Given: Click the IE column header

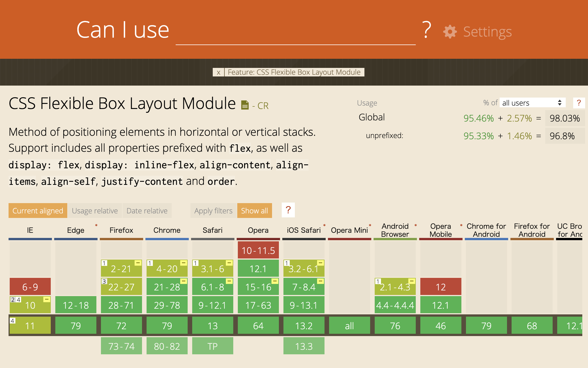Looking at the screenshot, I should (30, 230).
